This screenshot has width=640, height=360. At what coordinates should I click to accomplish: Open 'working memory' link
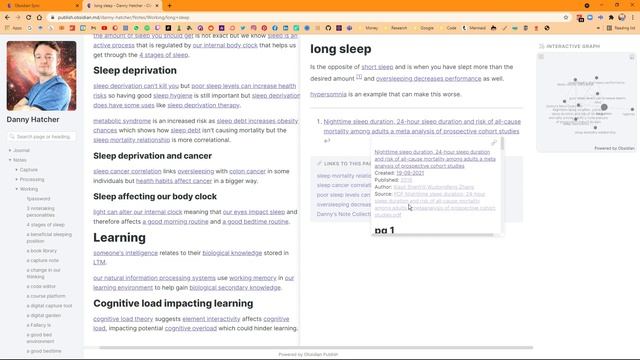(253, 278)
